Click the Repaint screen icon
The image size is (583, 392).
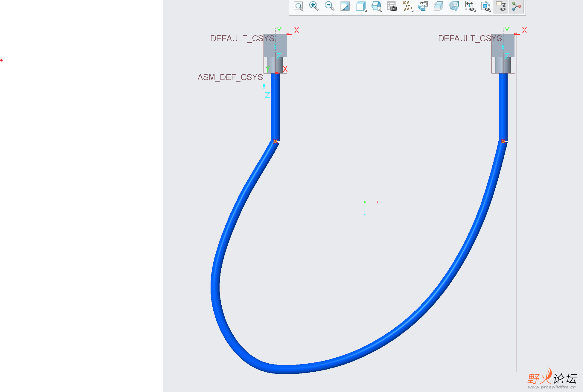pos(345,6)
